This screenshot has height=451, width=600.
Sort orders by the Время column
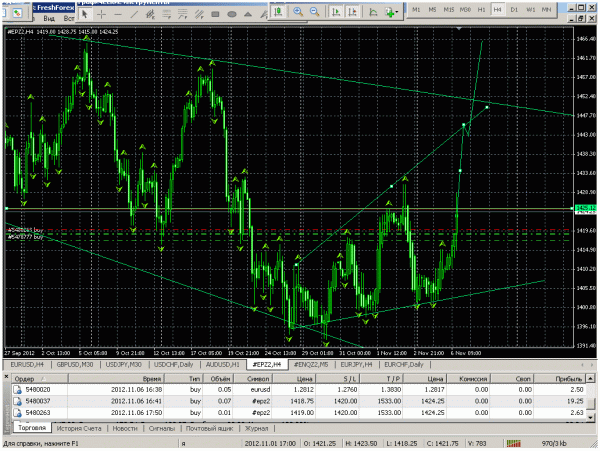(116, 379)
